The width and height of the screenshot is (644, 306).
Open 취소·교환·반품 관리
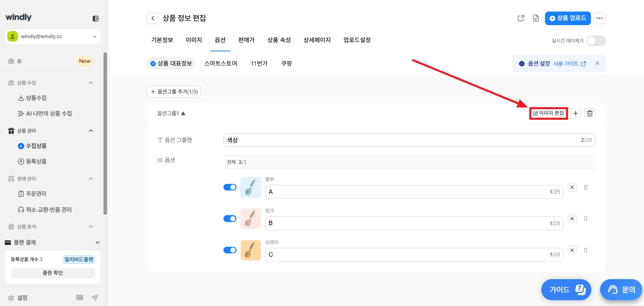[x=45, y=210]
